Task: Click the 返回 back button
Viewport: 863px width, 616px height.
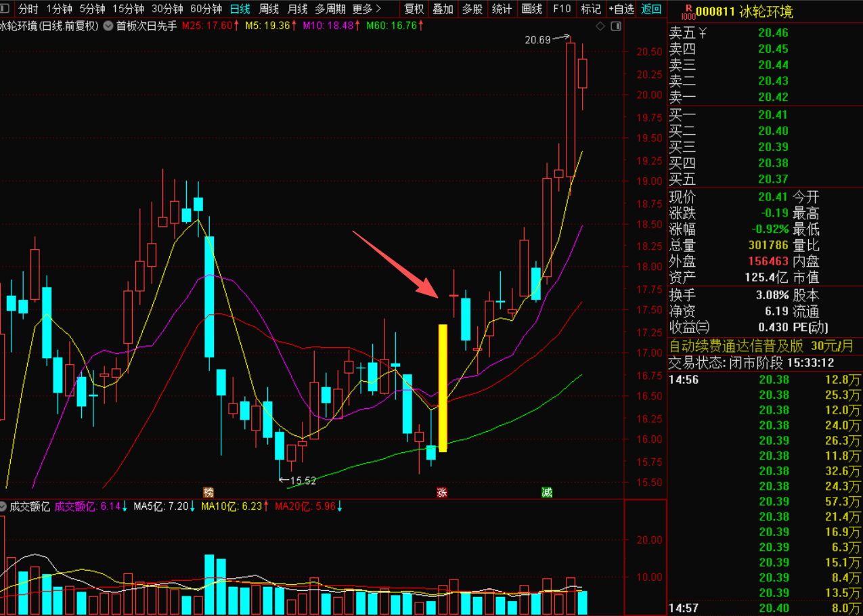Action: 651,9
